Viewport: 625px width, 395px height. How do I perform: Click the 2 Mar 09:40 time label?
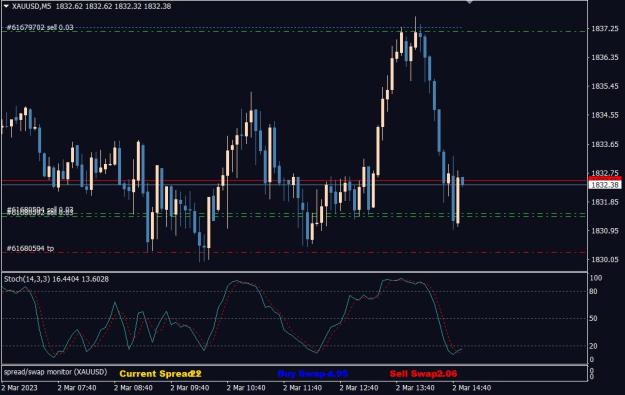190,388
